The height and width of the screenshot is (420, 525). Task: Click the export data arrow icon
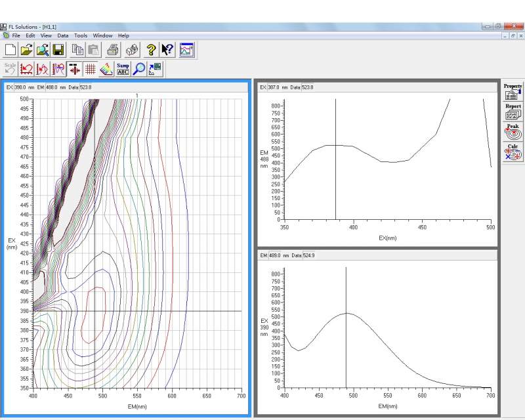pyautogui.click(x=155, y=69)
